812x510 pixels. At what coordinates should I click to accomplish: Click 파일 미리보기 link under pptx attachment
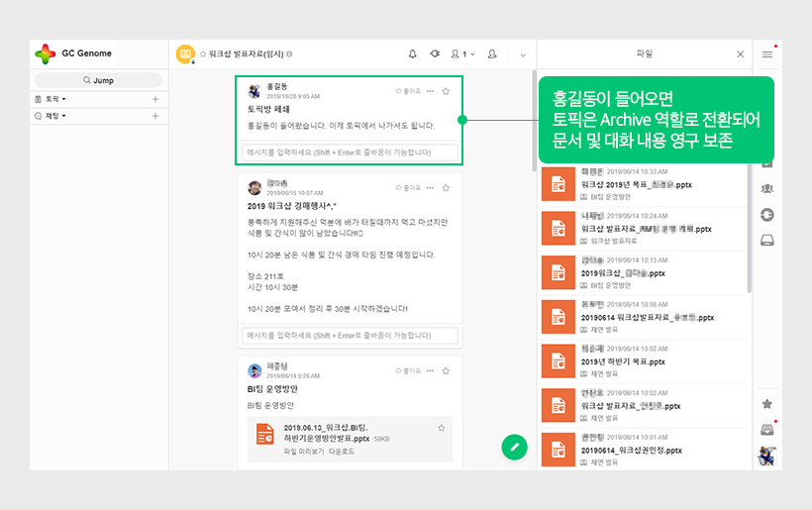[x=305, y=452]
